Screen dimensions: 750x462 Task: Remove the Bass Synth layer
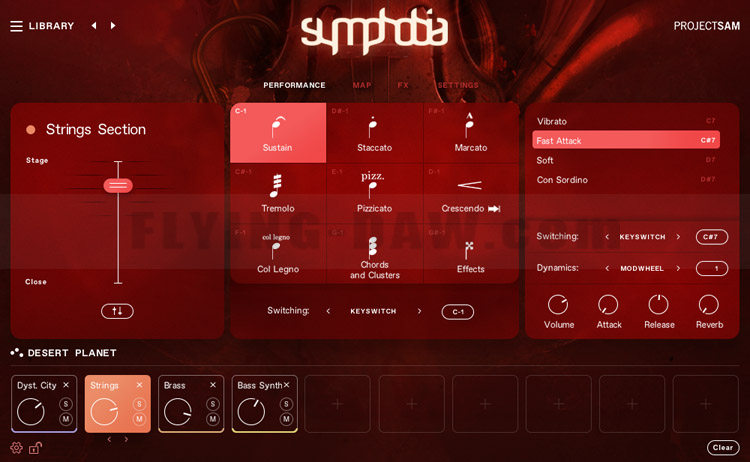pyautogui.click(x=287, y=385)
